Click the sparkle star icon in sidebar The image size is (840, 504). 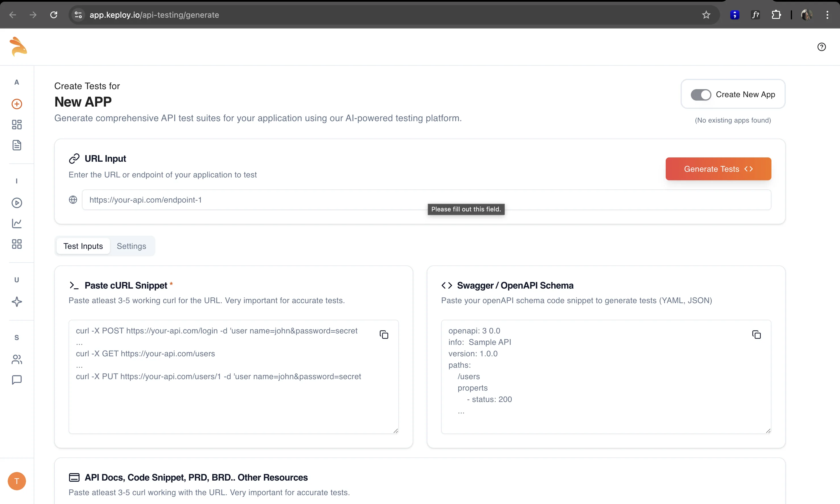point(17,302)
